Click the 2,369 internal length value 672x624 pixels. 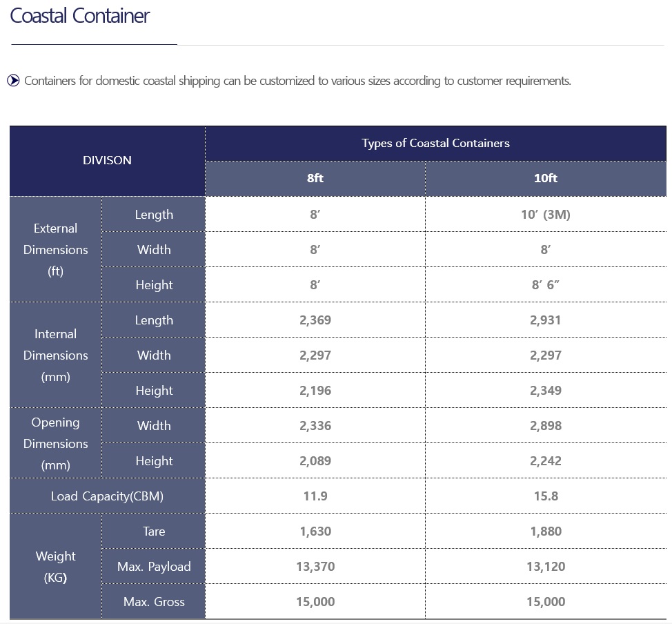click(315, 320)
